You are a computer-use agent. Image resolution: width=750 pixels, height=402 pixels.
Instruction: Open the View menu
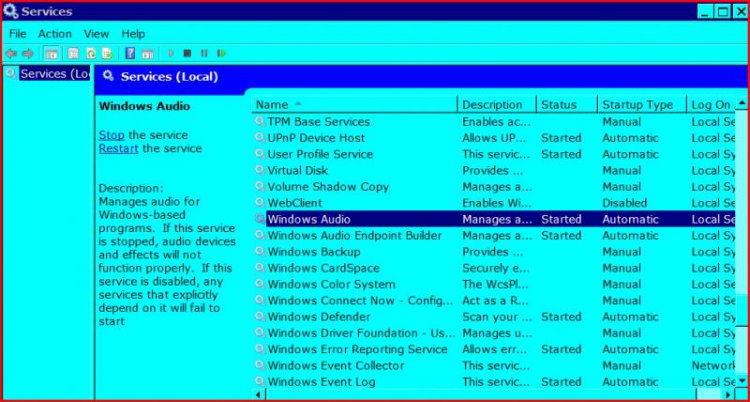(x=96, y=34)
